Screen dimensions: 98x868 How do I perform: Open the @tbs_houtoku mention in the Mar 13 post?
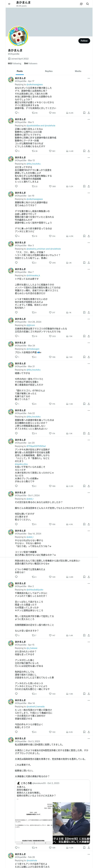(x=33, y=164)
